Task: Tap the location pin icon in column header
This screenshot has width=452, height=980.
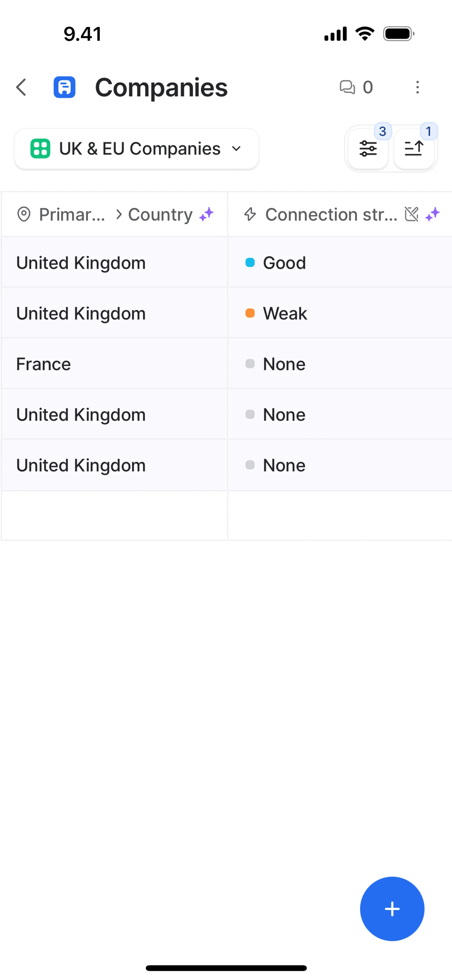Action: (x=24, y=214)
